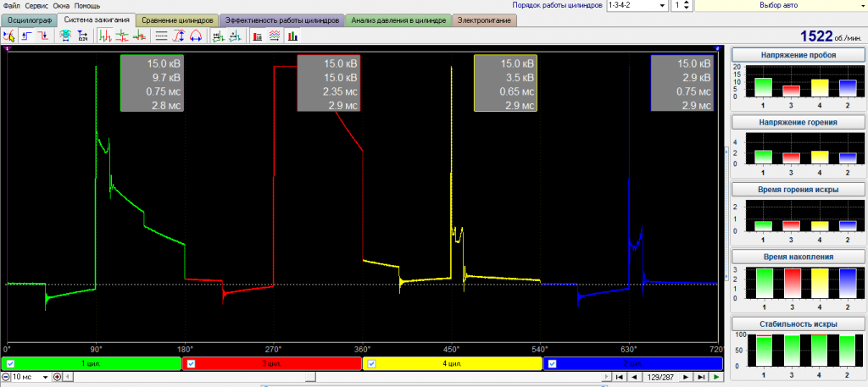Select the stacked green-red waveform view icon
The image size is (868, 387).
[122, 36]
